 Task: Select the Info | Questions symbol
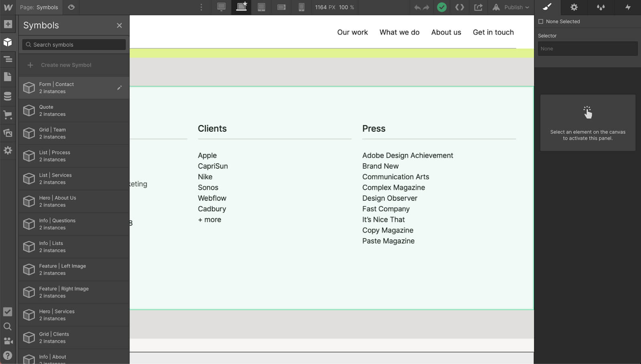pyautogui.click(x=74, y=224)
